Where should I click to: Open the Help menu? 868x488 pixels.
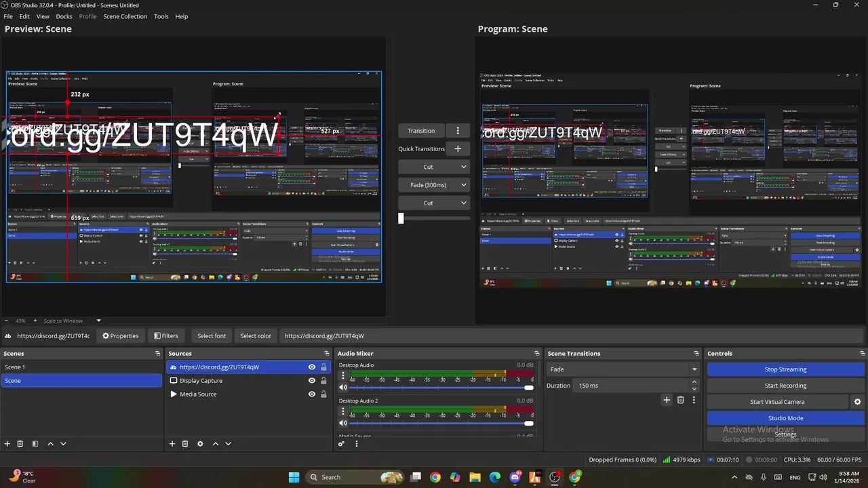pyautogui.click(x=182, y=16)
